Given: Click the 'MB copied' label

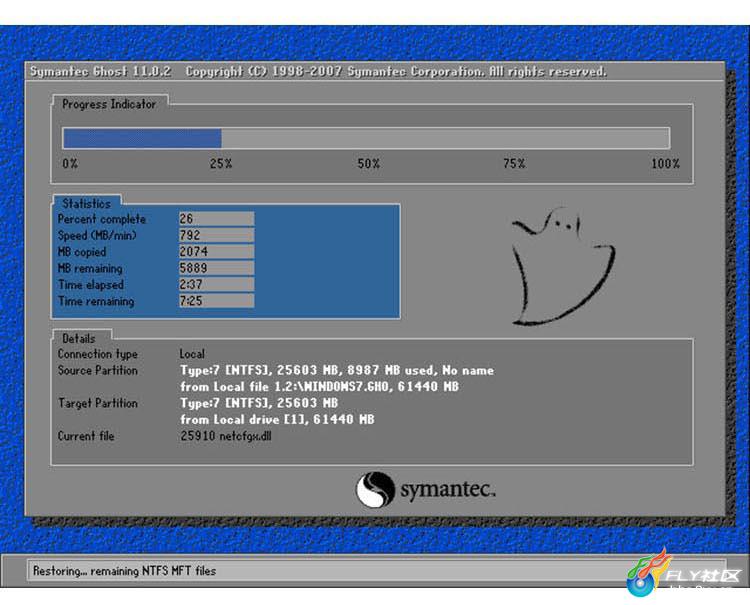Looking at the screenshot, I should tap(82, 252).
